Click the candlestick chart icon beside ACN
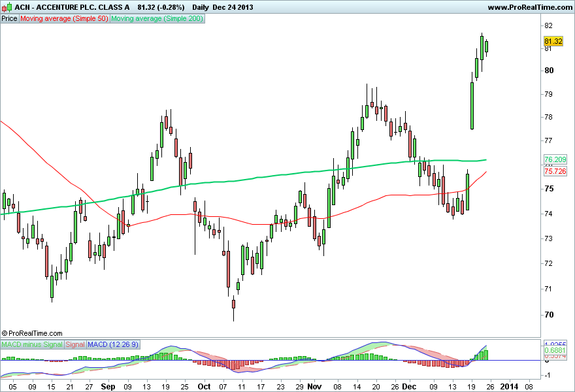The image size is (575, 392). 7,7
